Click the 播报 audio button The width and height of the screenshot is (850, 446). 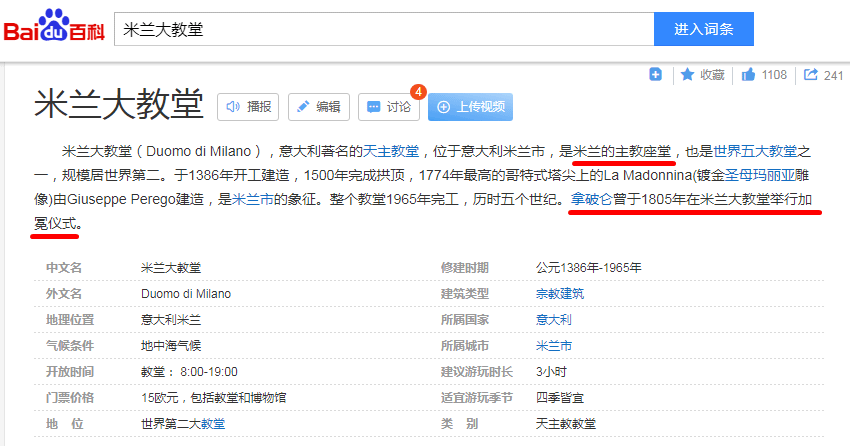(248, 107)
